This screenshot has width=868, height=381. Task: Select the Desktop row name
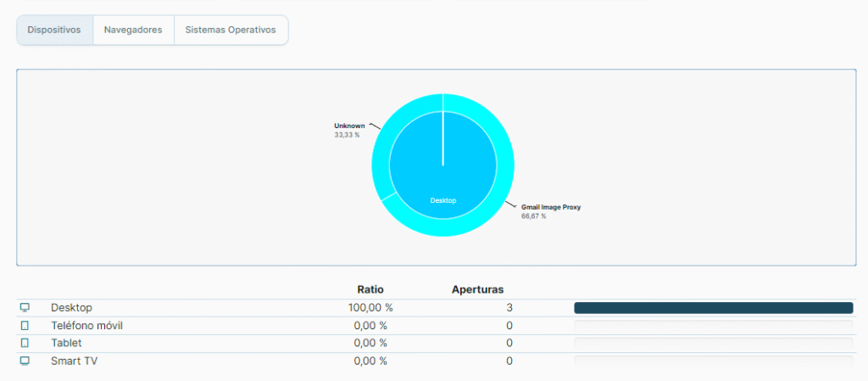71,307
